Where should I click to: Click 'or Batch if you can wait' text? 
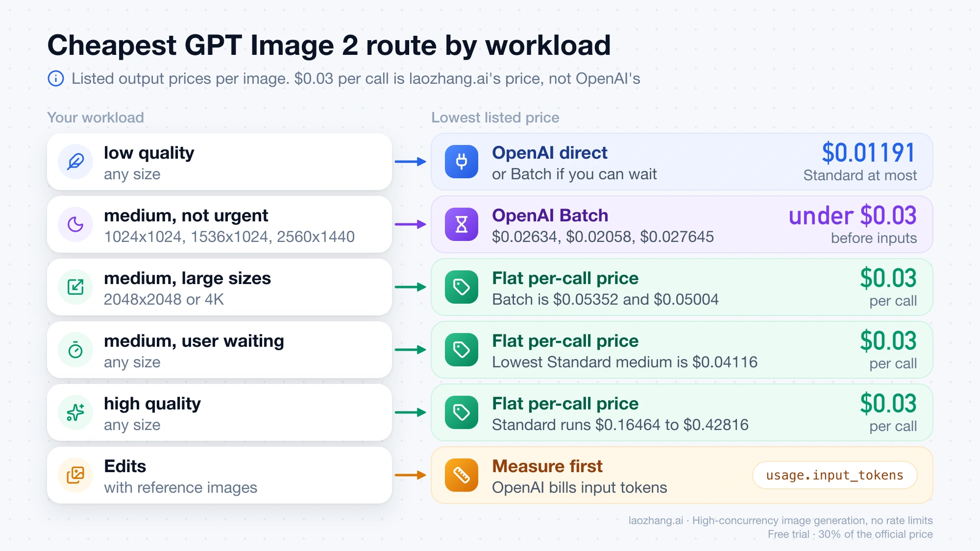574,174
